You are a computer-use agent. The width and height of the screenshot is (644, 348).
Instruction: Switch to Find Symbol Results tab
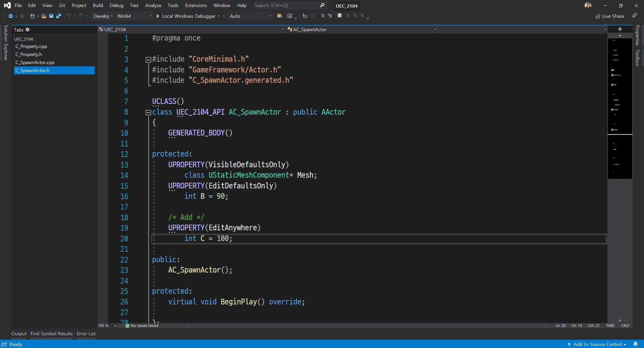52,334
